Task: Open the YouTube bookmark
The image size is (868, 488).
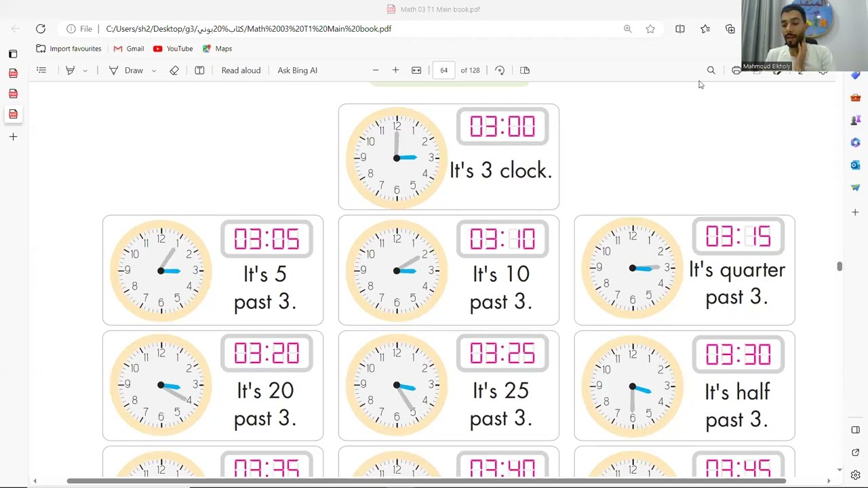Action: (x=173, y=49)
